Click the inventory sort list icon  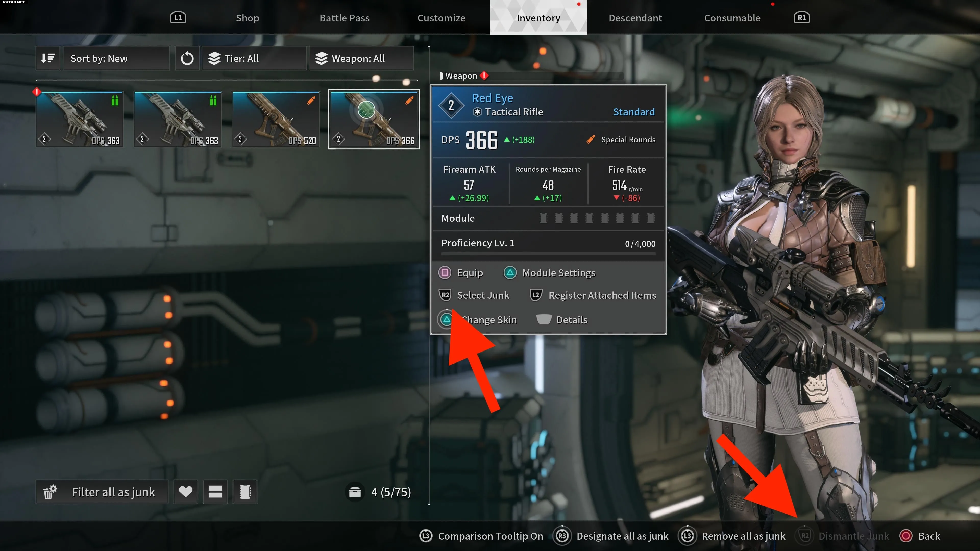pyautogui.click(x=48, y=58)
